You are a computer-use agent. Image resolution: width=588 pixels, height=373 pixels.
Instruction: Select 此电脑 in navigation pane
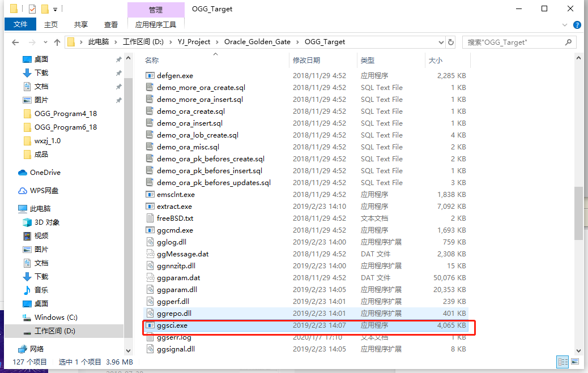tap(40, 209)
